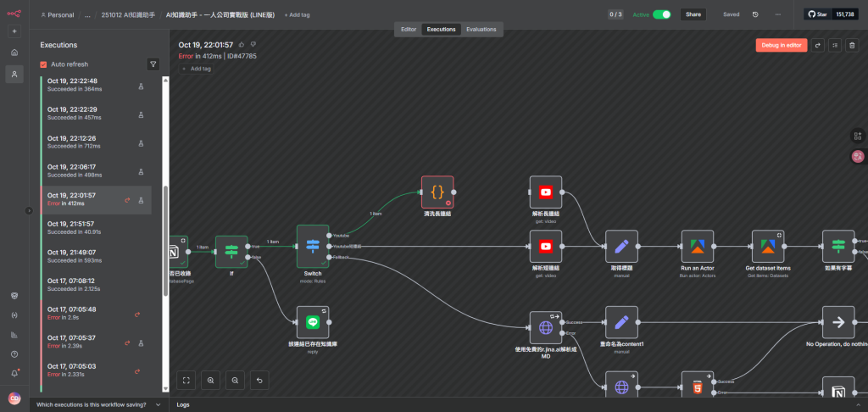
Task: Click the zoom in canvas button
Action: (x=211, y=381)
